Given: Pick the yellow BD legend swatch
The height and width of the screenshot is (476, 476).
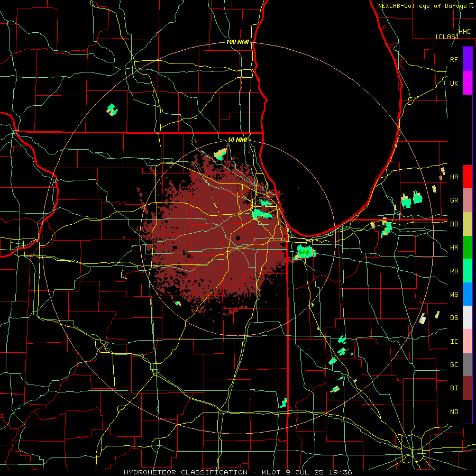Looking at the screenshot, I should [x=467, y=224].
